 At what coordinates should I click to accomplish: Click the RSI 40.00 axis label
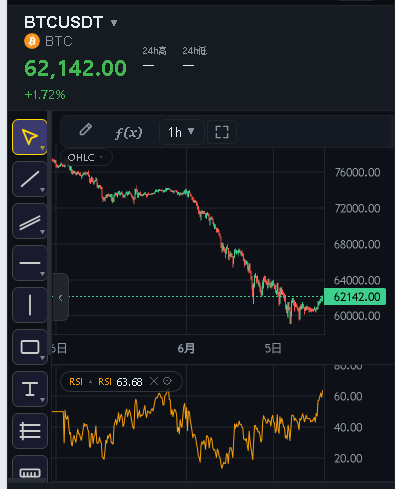pos(348,428)
